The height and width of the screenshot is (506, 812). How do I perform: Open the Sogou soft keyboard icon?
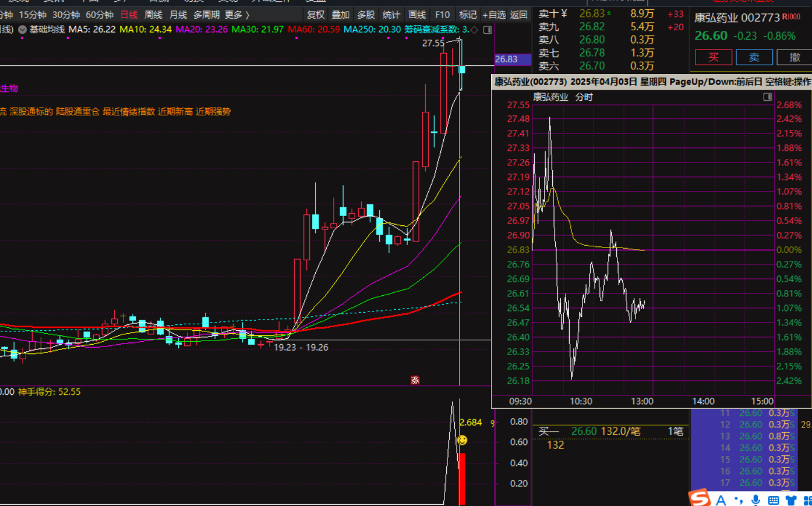[774, 500]
